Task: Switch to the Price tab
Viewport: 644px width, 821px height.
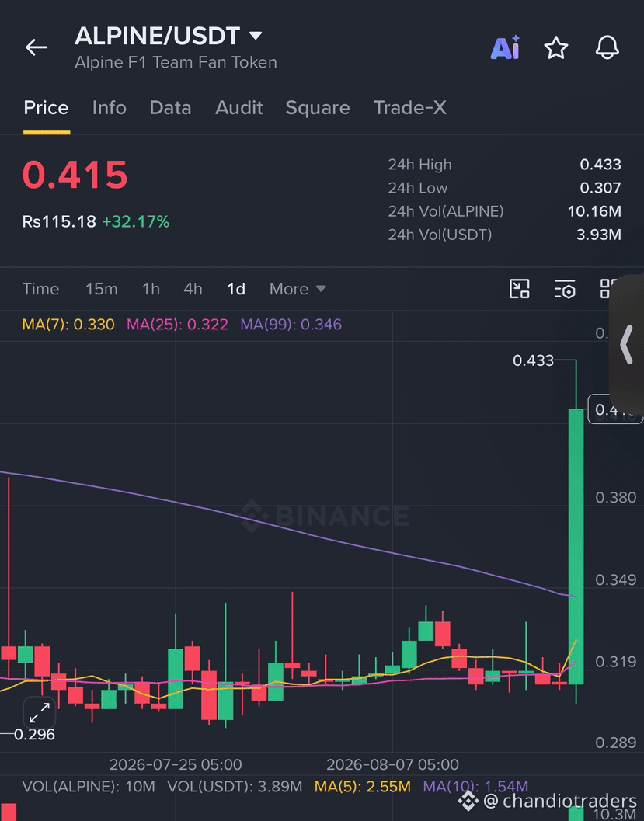Action: coord(46,108)
